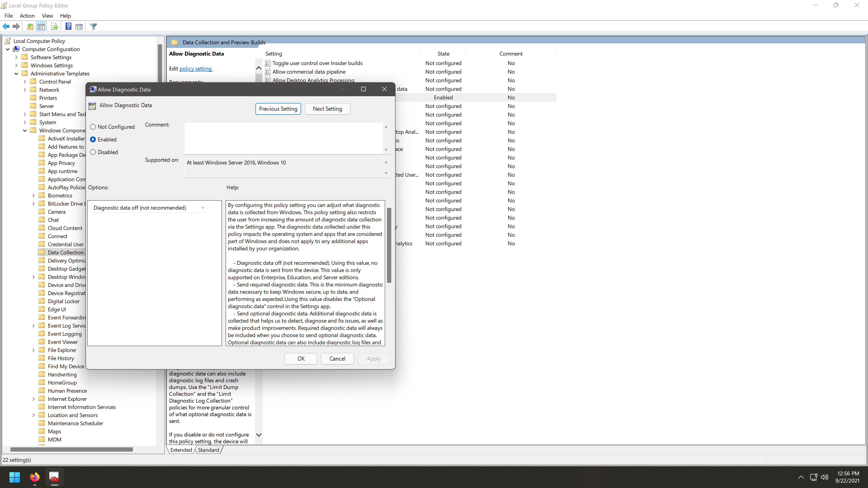Open the Help menu
Screen dimensions: 868x488
[x=65, y=16]
